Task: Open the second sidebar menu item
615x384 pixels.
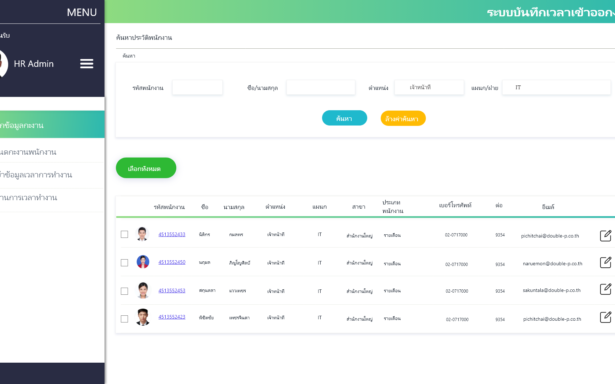Action: click(52, 152)
